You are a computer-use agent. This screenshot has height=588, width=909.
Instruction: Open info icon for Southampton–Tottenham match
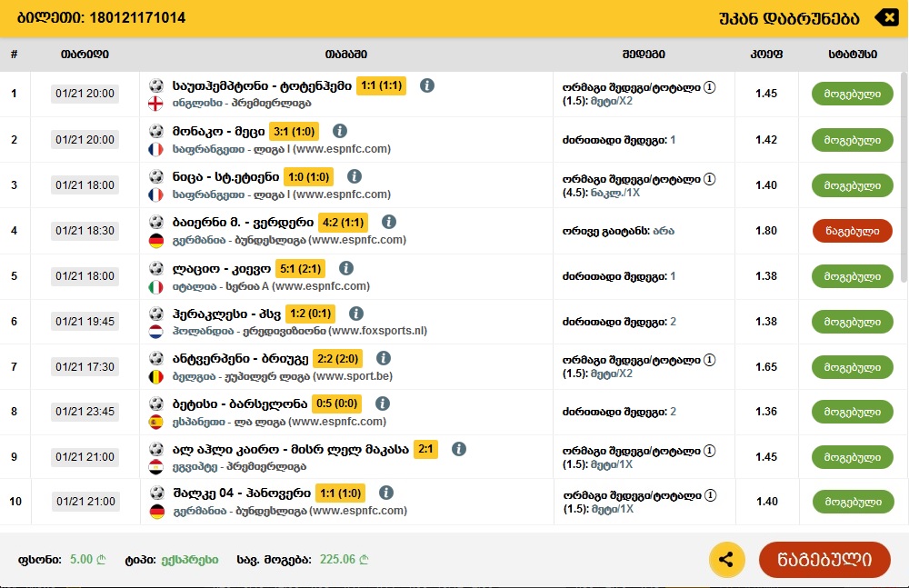click(x=427, y=85)
